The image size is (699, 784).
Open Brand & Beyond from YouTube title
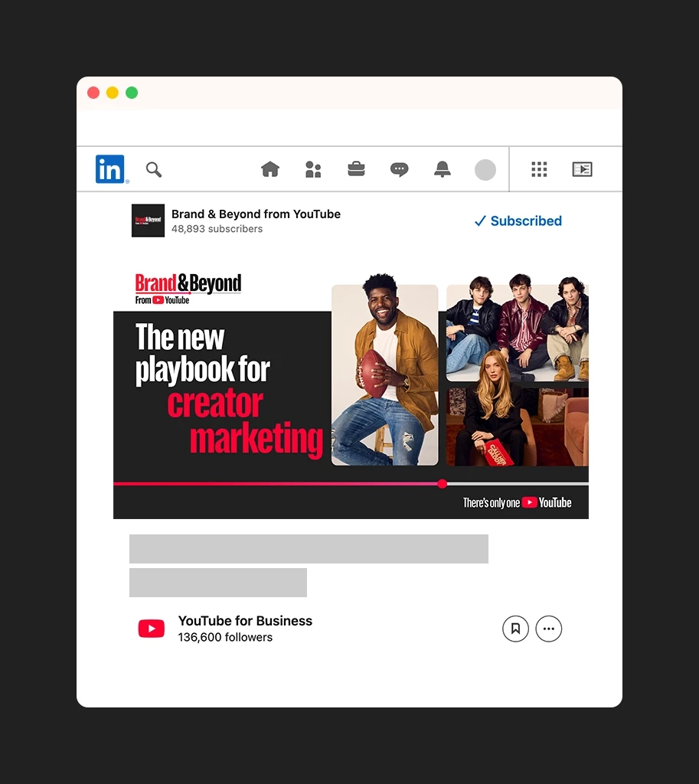(256, 214)
